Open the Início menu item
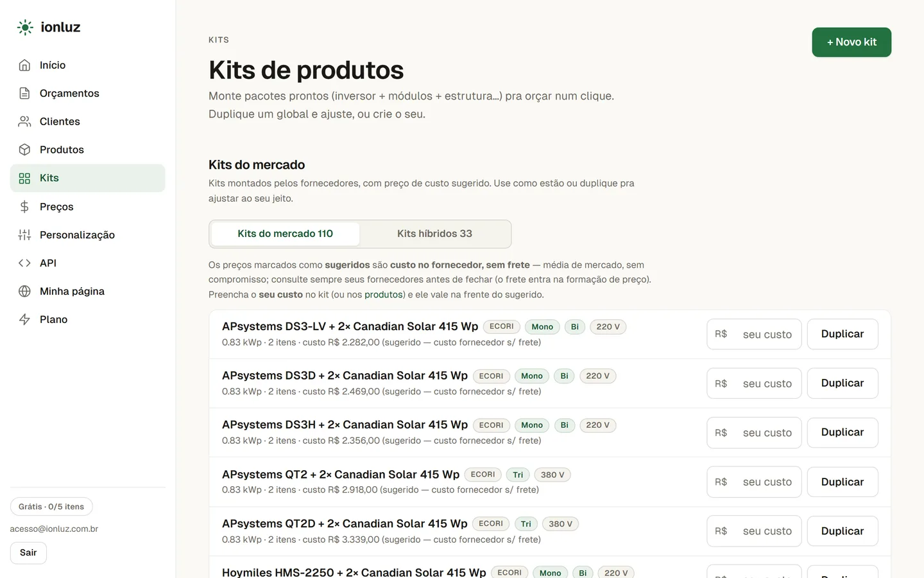924x578 pixels. tap(87, 65)
